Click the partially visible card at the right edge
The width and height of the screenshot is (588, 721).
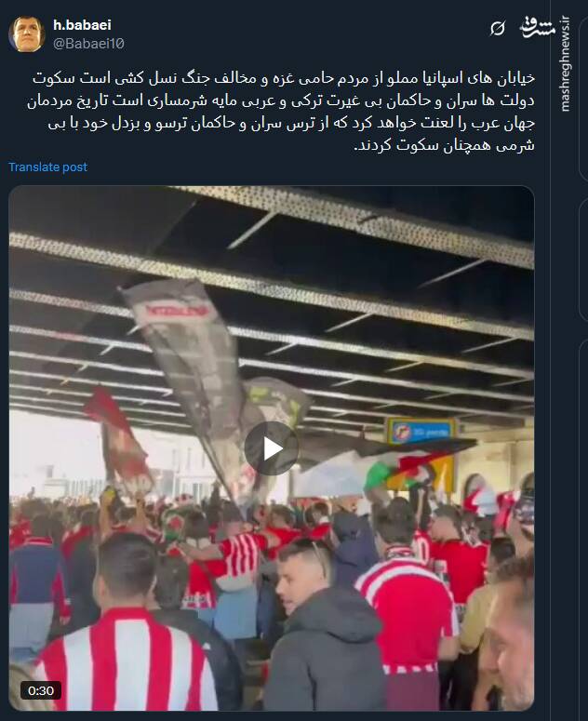(583, 260)
